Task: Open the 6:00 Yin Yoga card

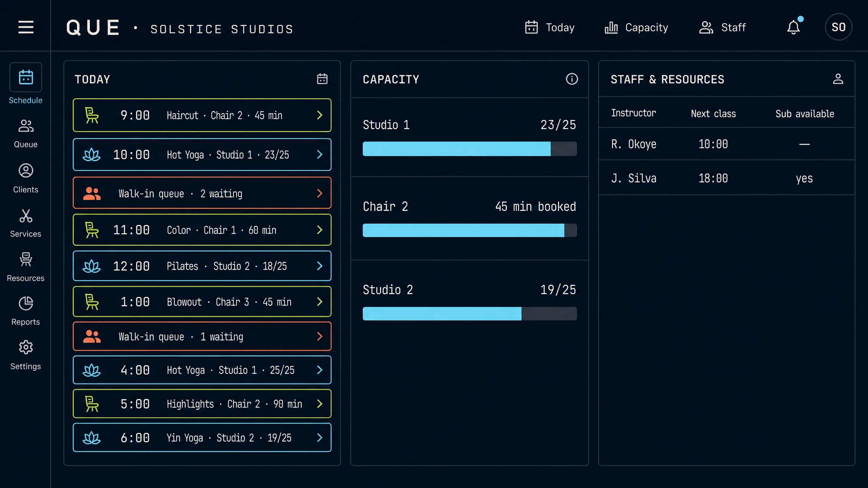Action: pos(202,438)
